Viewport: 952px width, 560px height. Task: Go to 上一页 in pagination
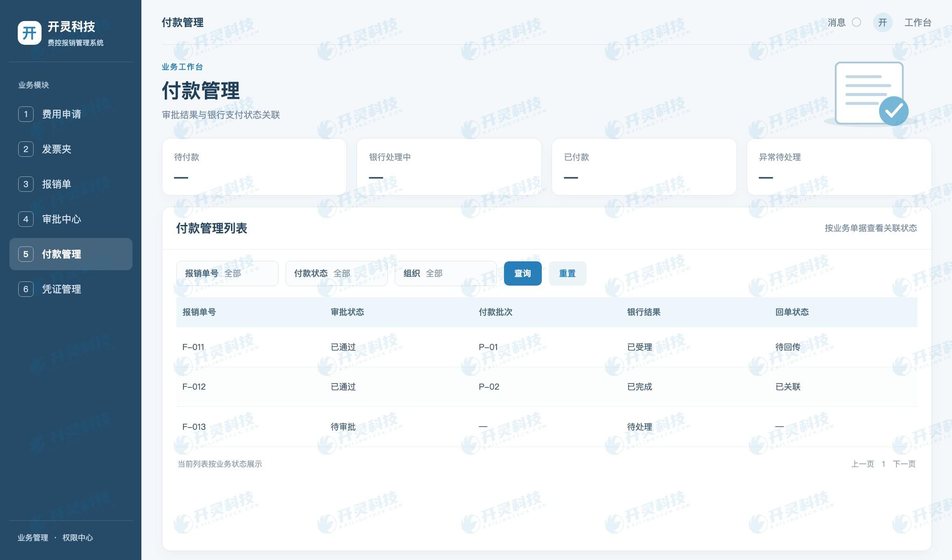(862, 464)
